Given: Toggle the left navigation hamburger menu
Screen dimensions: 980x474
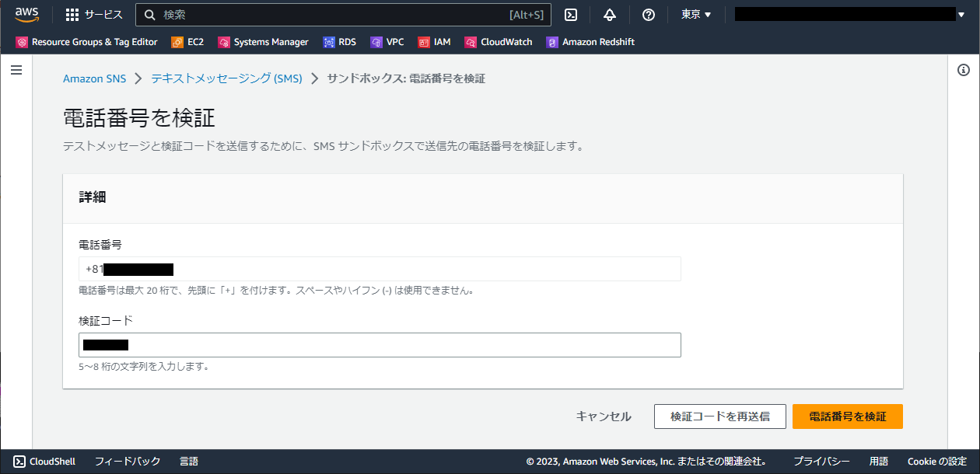Looking at the screenshot, I should pyautogui.click(x=16, y=69).
